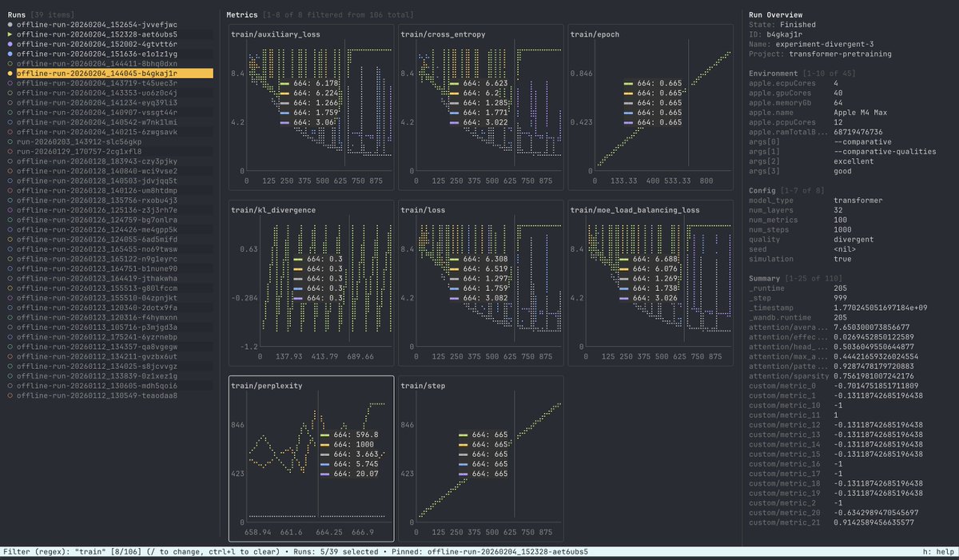The width and height of the screenshot is (959, 560).
Task: Select run offline-run-20260112_134357-qa8vgegw
Action: point(109,346)
